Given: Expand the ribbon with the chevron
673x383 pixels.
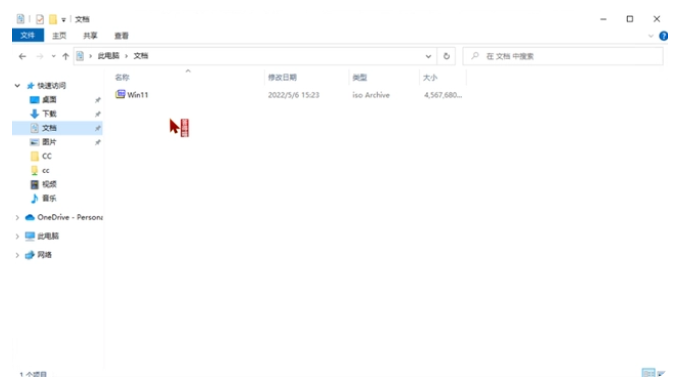Looking at the screenshot, I should click(651, 36).
